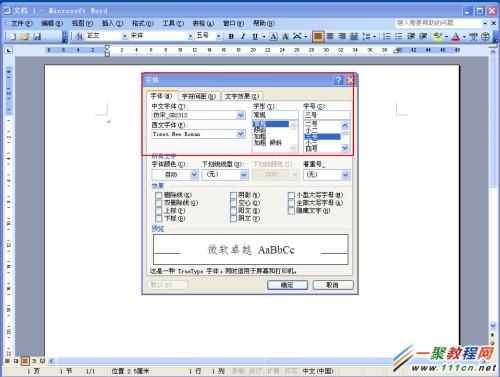Click the Italic toolbar icon

(243, 36)
